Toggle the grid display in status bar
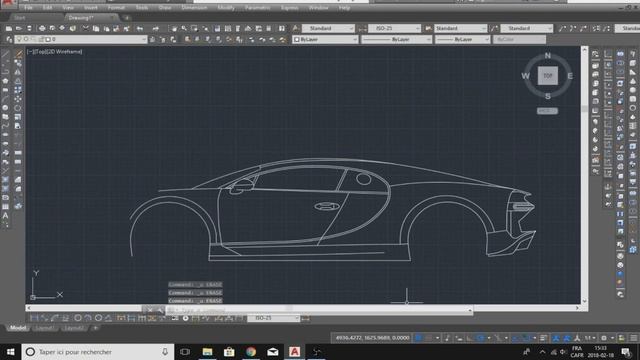This screenshot has width=640, height=360. coord(418,338)
